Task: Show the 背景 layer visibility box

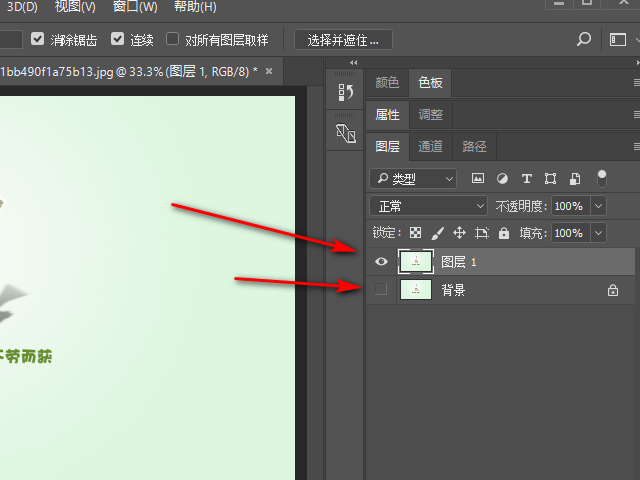Action: (381, 289)
